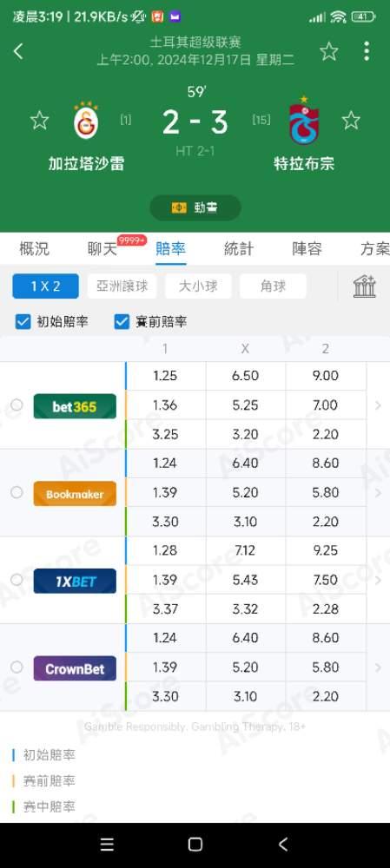Tap 1XBET initial draw odds 7.12
Screen dimensions: 390x868
246,551
